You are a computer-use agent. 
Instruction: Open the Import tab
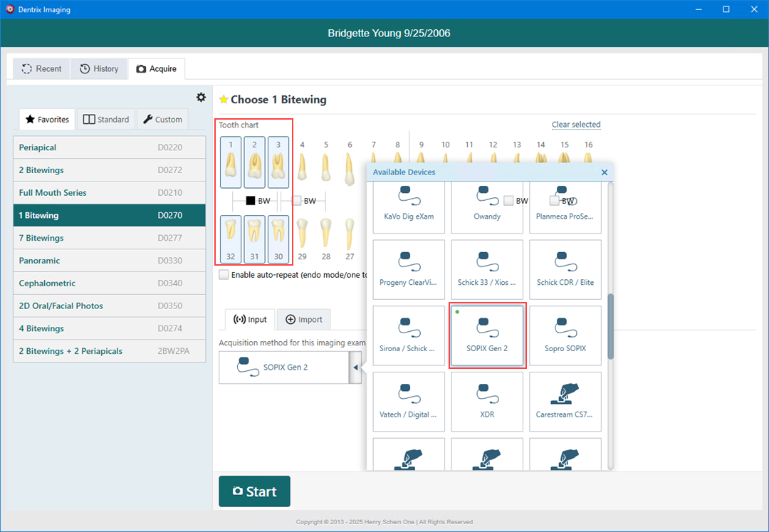point(304,320)
